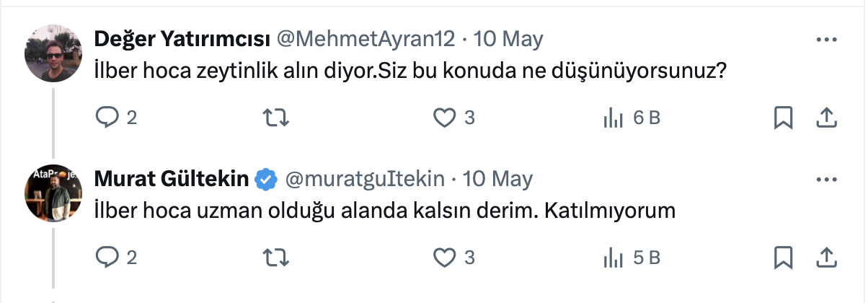Click Murat Gültekin's verified badge
868x303 pixels.
pos(267,178)
